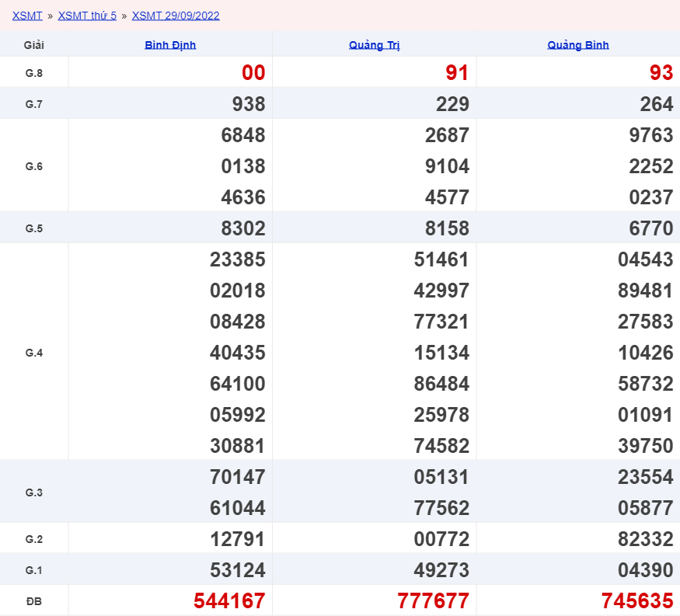Click the G.8 red number 93
This screenshot has width=680, height=616.
[x=661, y=72]
